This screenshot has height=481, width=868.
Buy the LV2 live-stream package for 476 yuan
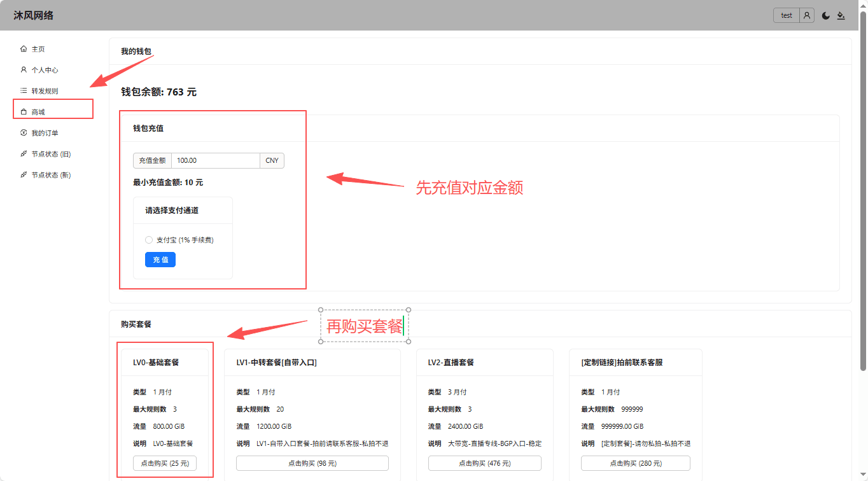tap(484, 463)
